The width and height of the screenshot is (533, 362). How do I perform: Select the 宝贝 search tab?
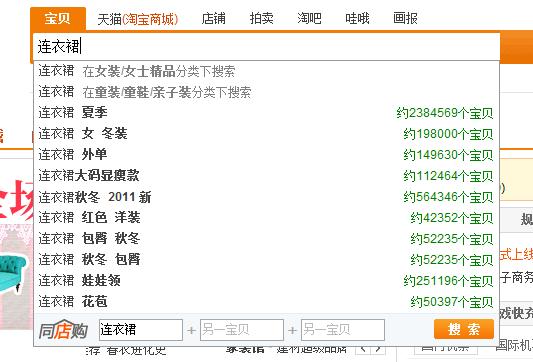pyautogui.click(x=58, y=18)
